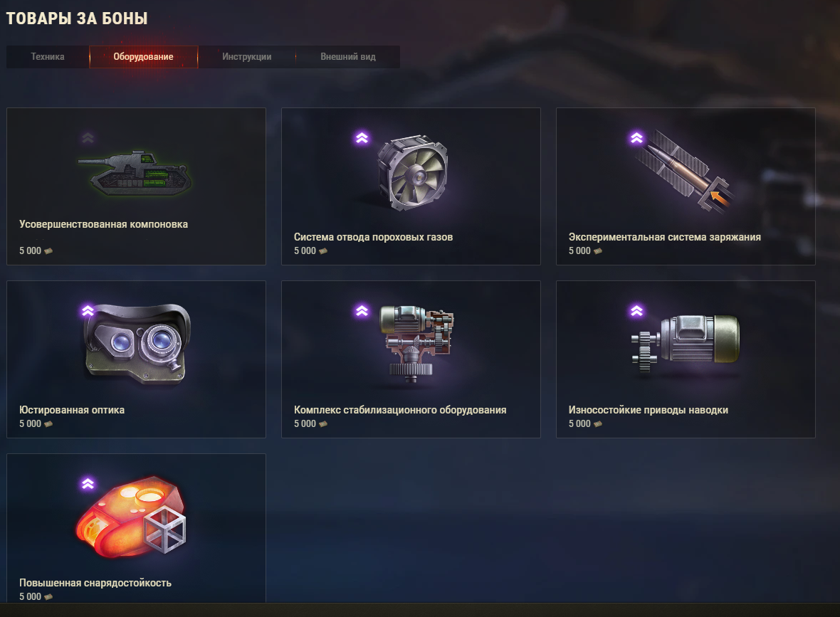The width and height of the screenshot is (840, 617).
Task: Open Износостойкие приводы наводки item title
Action: (649, 410)
